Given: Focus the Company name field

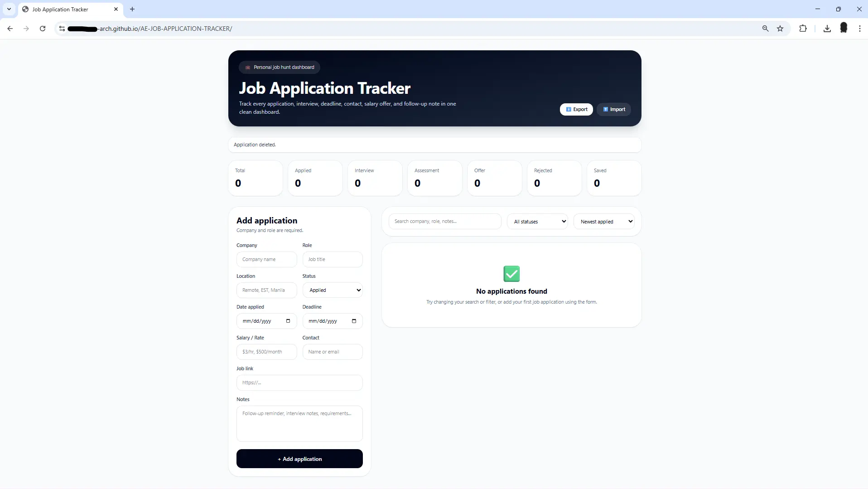Looking at the screenshot, I should pyautogui.click(x=266, y=259).
